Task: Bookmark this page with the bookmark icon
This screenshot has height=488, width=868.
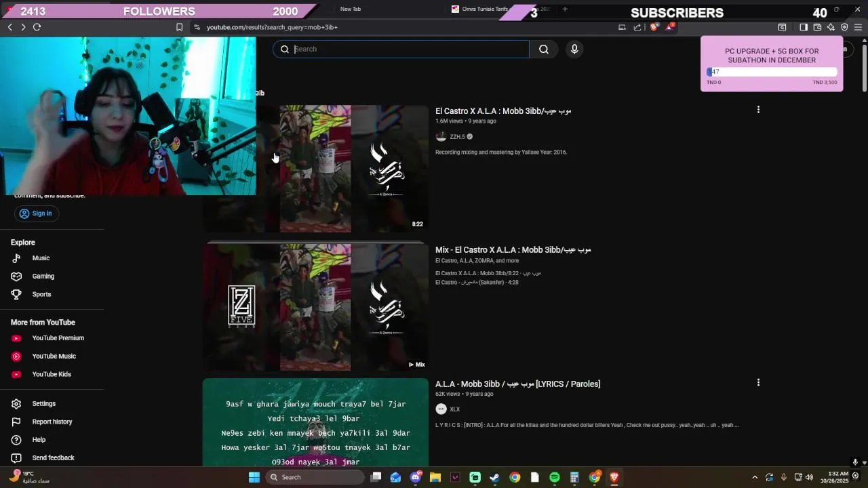Action: (179, 27)
